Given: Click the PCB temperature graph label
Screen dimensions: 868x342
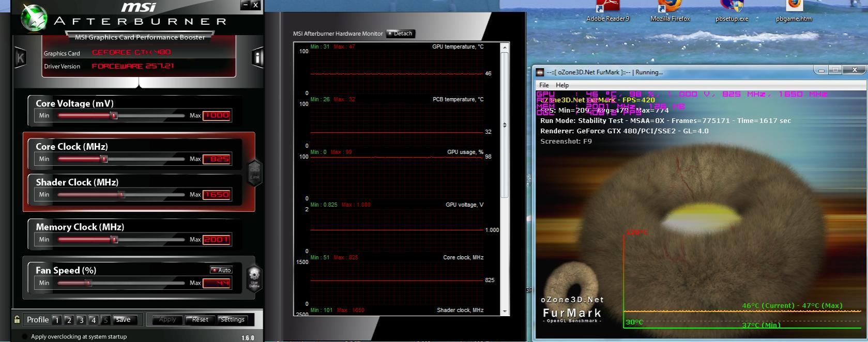Looking at the screenshot, I should (458, 100).
